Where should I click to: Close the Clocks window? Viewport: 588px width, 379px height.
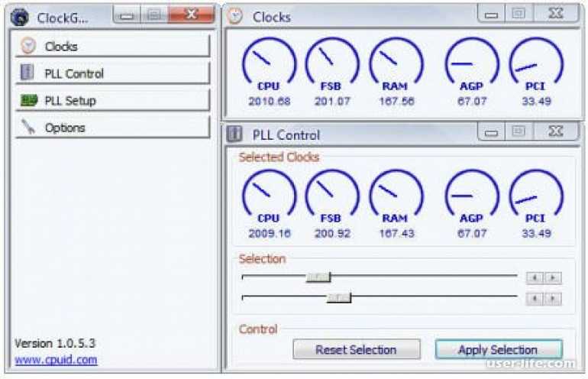click(x=556, y=14)
